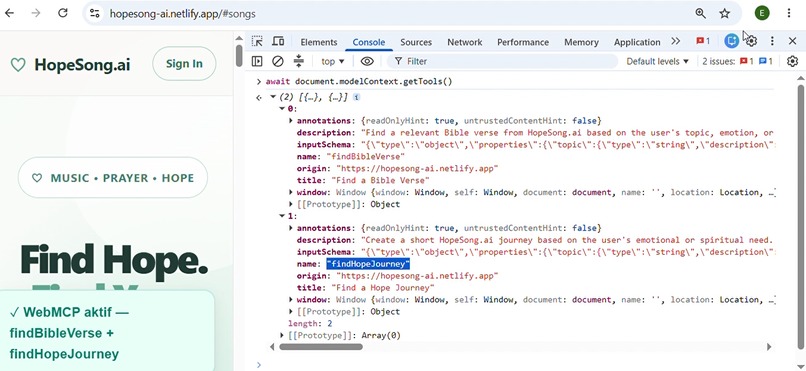Collapse the (2) array result
Viewport: 806px width, 371px height.
click(x=273, y=97)
